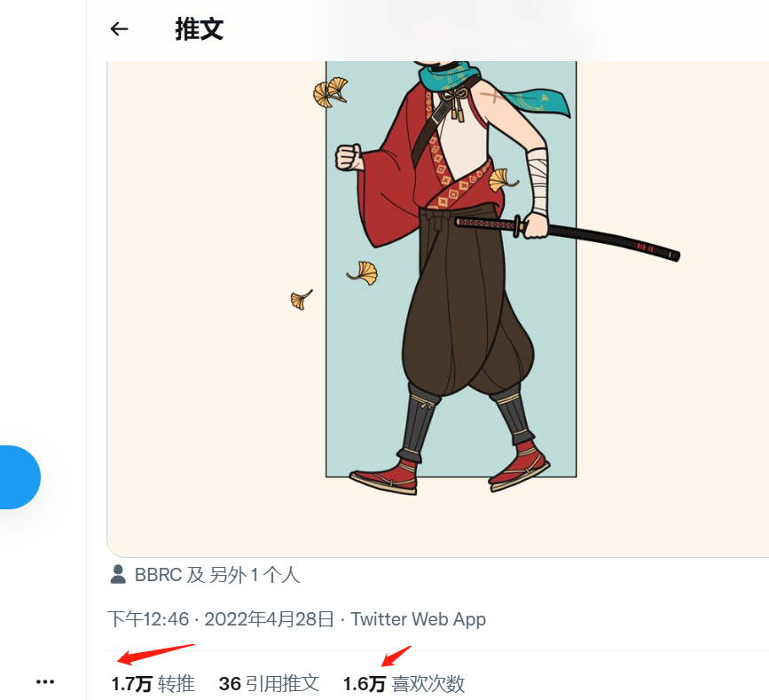The image size is (769, 700).
Task: View the 1.6万 喜欢次数 likes list
Action: (404, 684)
